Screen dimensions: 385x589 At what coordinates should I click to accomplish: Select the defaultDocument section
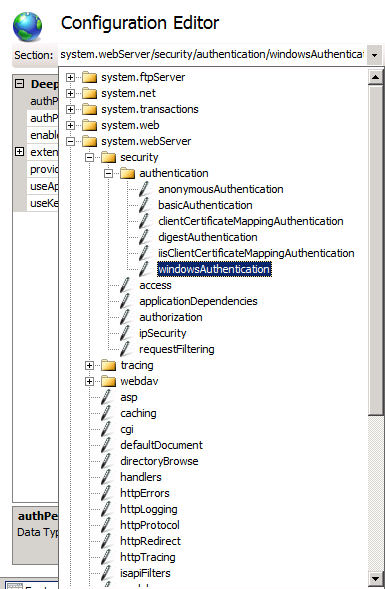(x=161, y=445)
